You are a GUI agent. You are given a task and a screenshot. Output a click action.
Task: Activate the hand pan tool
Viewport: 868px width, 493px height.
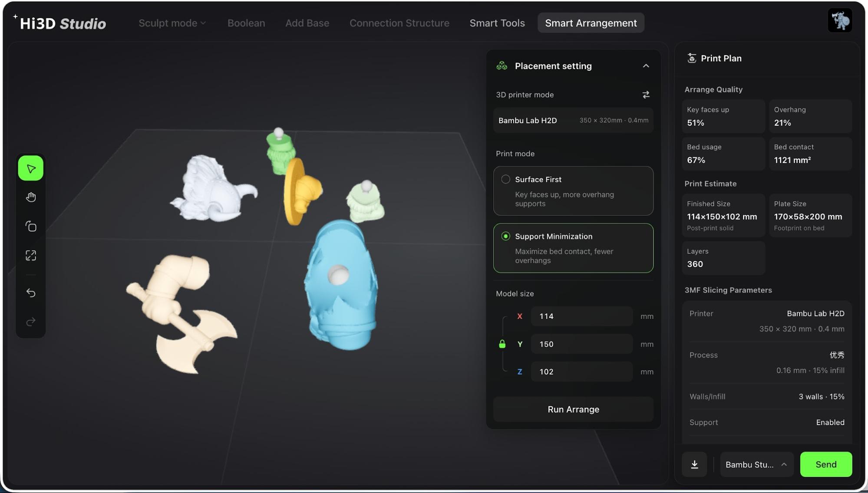click(x=31, y=197)
